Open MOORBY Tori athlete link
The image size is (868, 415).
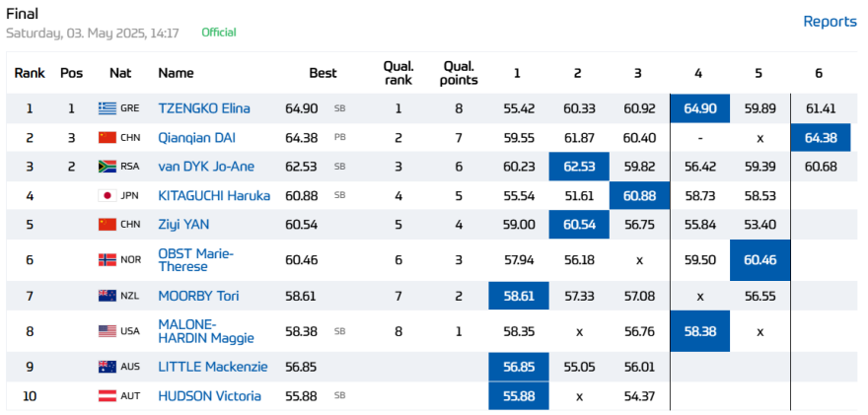(198, 296)
